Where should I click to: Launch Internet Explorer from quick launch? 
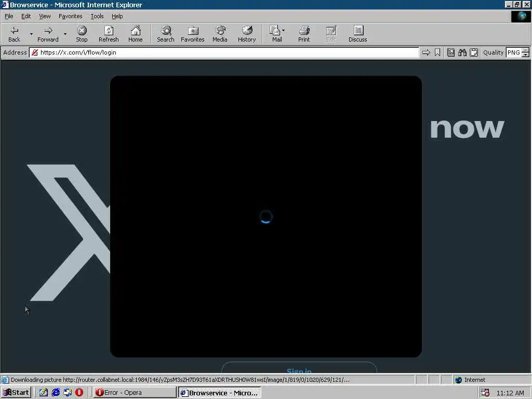point(56,393)
